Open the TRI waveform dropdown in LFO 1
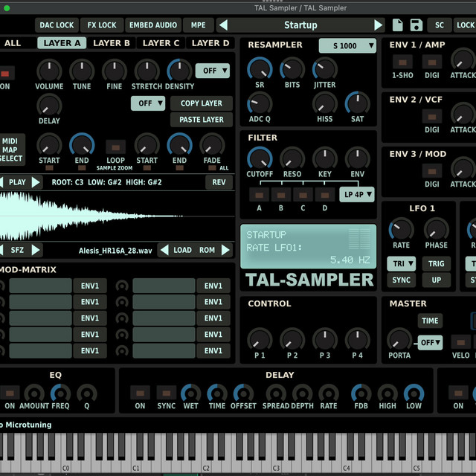 click(402, 263)
